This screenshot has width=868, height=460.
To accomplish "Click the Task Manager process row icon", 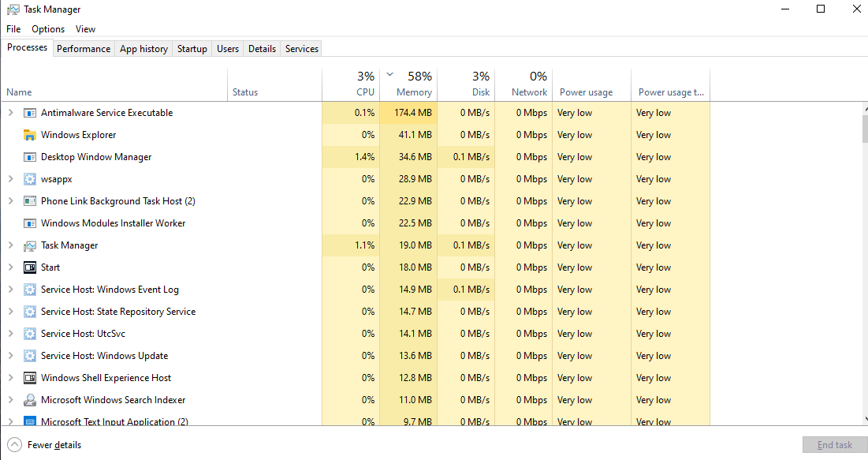I will click(30, 245).
